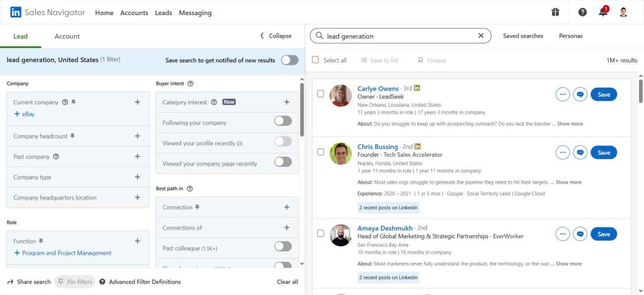Screen dimensions: 644x295
Task: Toggle Viewed your profile recently switch
Action: point(283,142)
